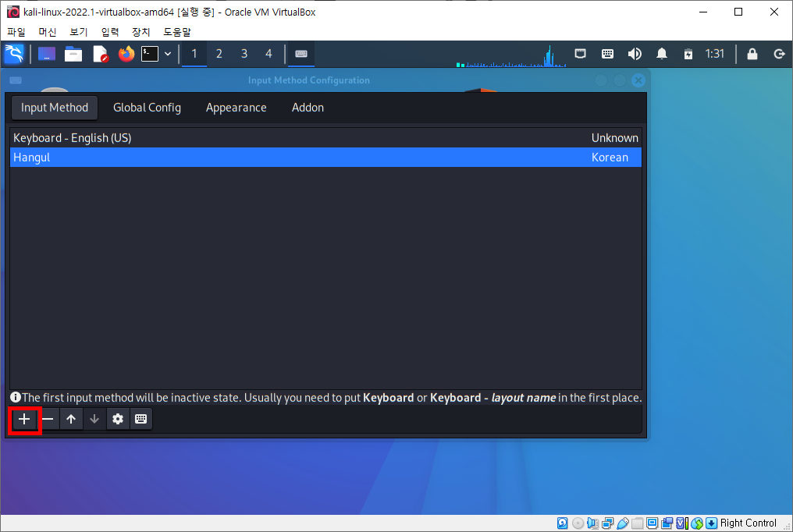Click the VirtualBox shared folders status icon
The height and width of the screenshot is (532, 793).
coord(637,523)
